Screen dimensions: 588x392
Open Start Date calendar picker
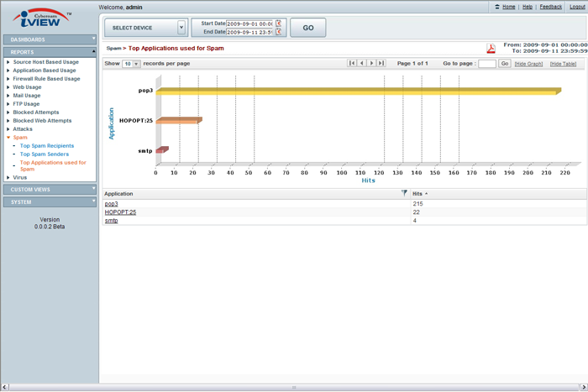coord(279,24)
